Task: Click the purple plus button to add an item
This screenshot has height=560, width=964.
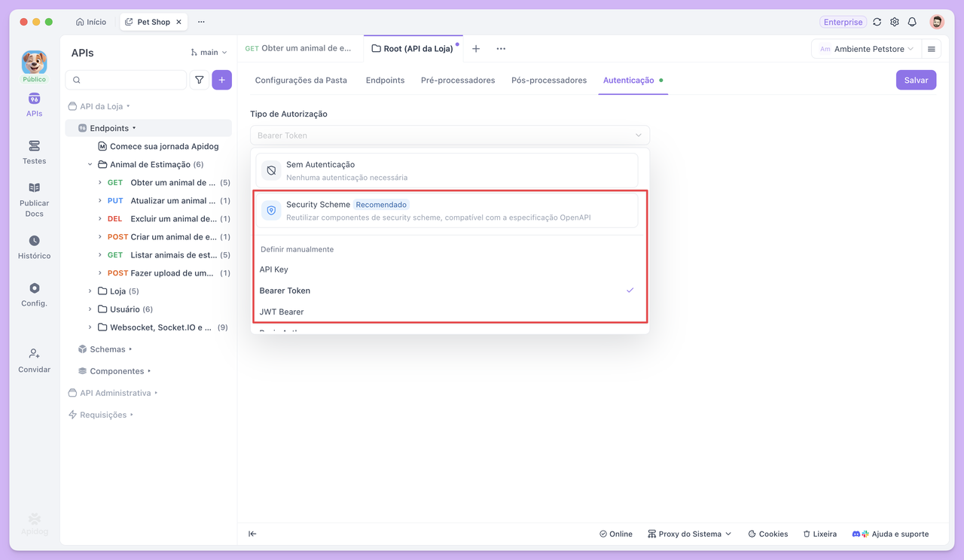Action: pos(222,80)
